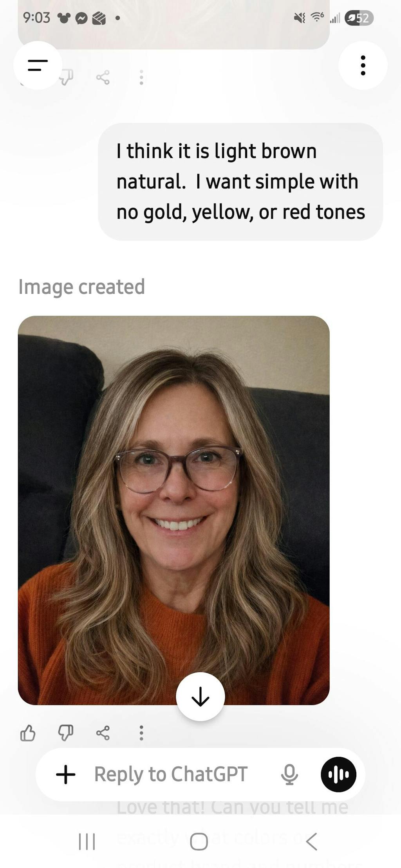The width and height of the screenshot is (401, 868).
Task: Start voice mode with the black waveform button
Action: [x=339, y=775]
